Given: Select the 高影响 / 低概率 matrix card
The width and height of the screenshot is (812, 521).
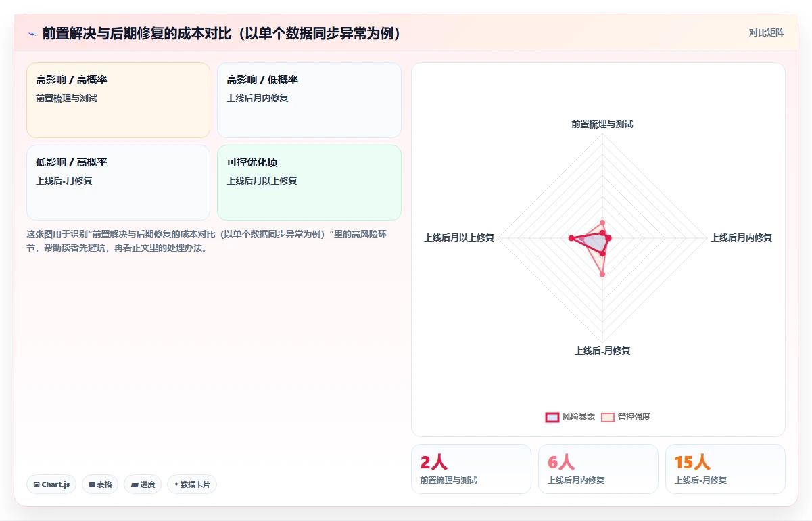Looking at the screenshot, I should click(309, 100).
